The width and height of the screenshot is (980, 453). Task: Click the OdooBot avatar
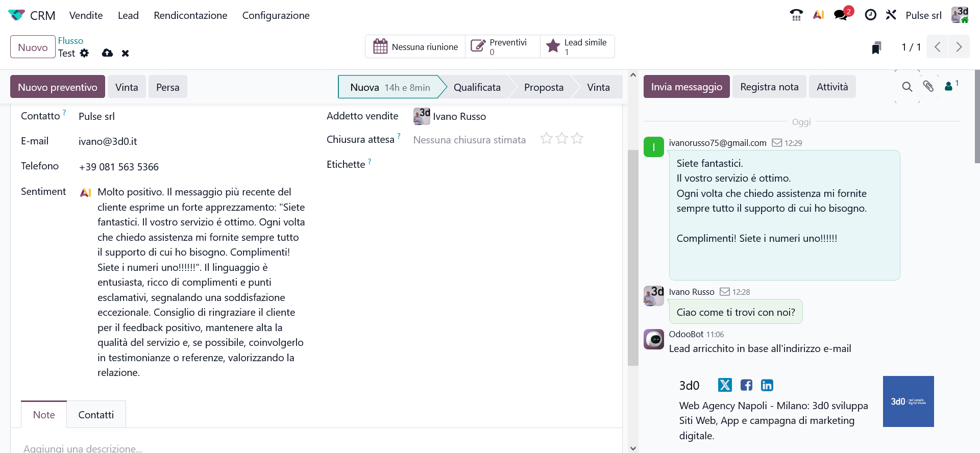click(654, 339)
